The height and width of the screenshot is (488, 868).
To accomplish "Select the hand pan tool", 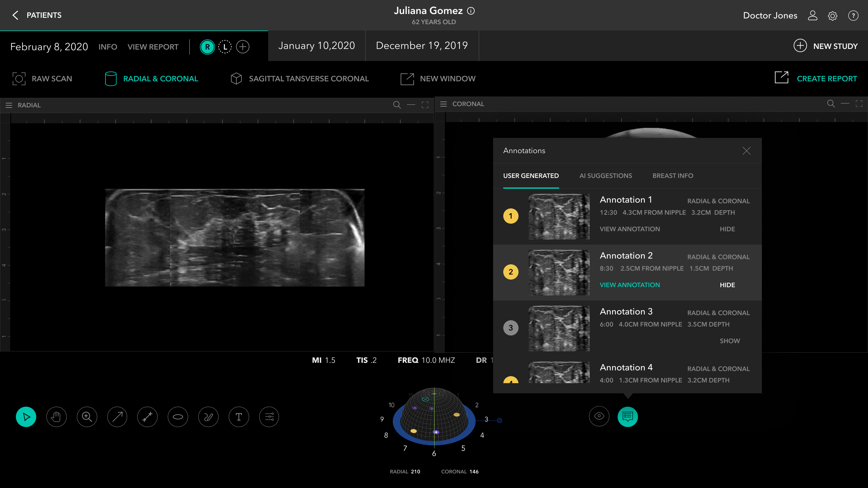I will point(56,417).
